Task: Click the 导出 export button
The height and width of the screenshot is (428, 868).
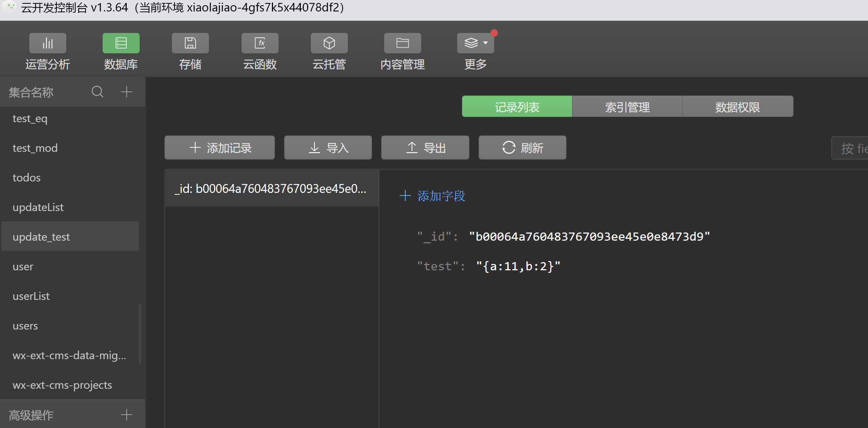Action: click(x=425, y=148)
